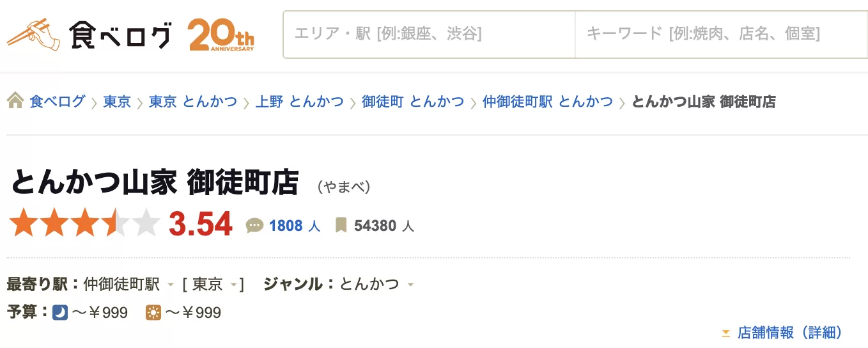Click the 食べログ text breadcrumb link
This screenshot has height=348, width=868.
[58, 101]
